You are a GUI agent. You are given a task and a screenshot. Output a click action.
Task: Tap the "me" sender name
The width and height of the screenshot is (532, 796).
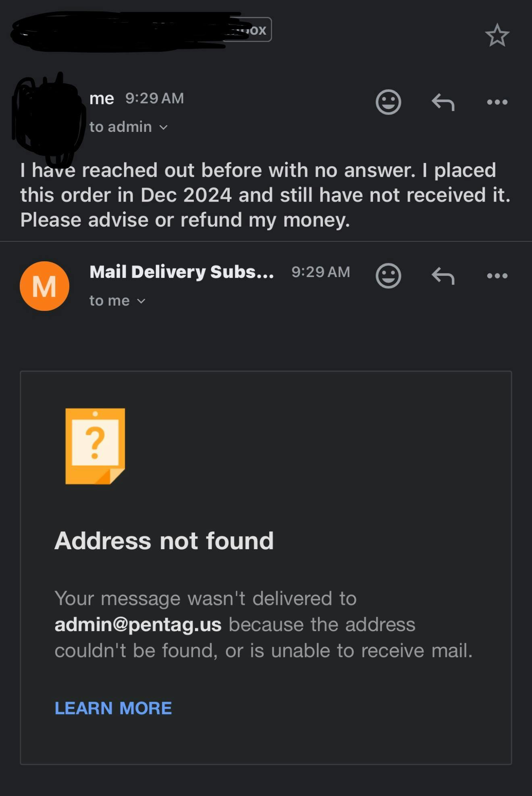coord(102,98)
